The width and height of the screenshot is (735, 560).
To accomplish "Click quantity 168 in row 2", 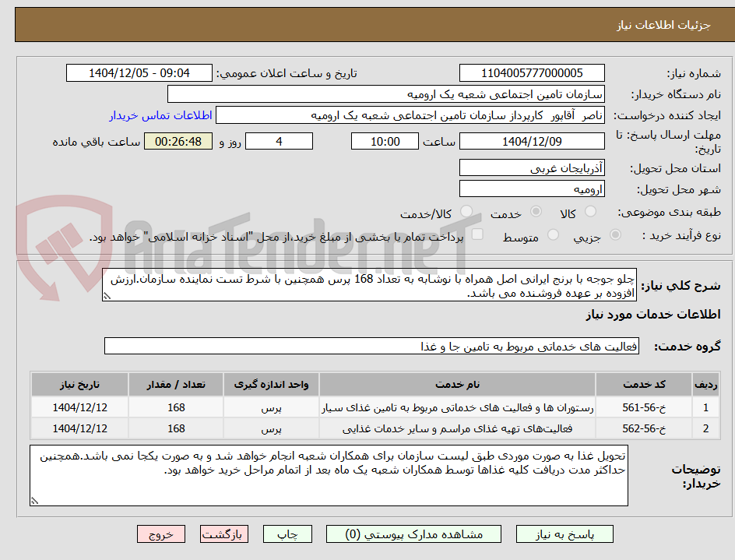I will point(176,428).
